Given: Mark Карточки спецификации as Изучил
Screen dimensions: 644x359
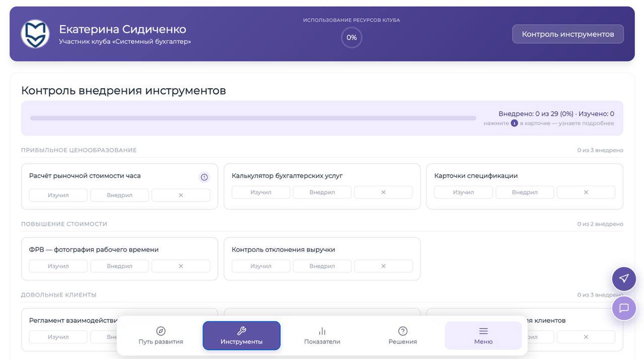Looking at the screenshot, I should tap(463, 192).
